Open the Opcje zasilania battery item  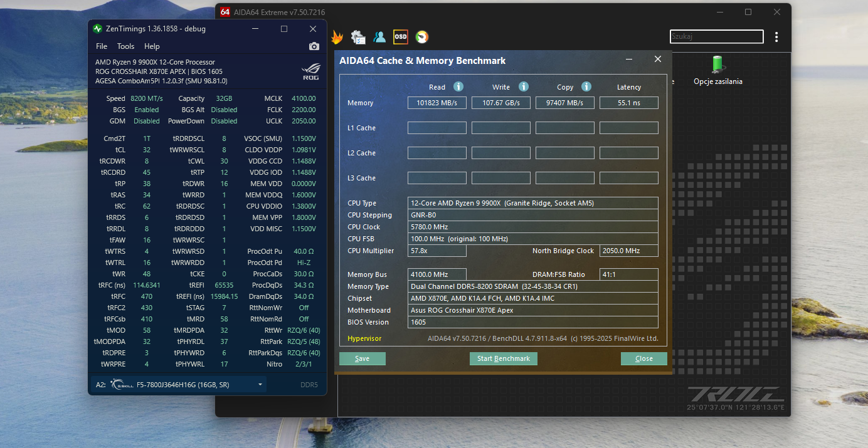pyautogui.click(x=717, y=70)
